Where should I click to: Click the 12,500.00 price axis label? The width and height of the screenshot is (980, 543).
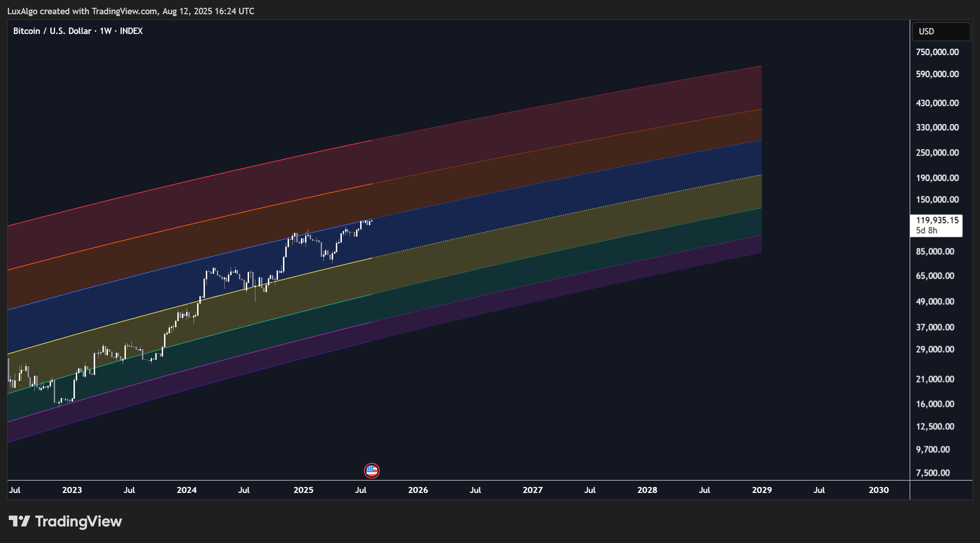(935, 427)
